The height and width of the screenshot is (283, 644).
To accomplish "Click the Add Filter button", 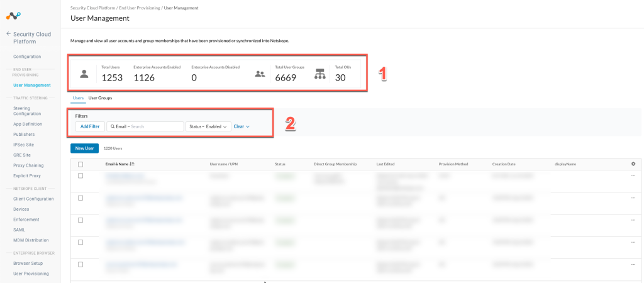I will pos(90,126).
